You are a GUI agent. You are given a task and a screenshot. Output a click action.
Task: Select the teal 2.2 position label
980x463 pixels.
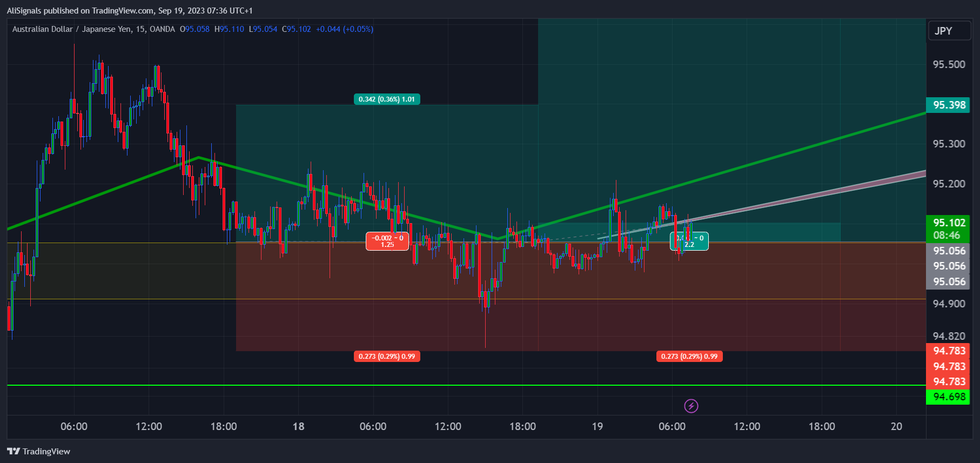tap(689, 241)
